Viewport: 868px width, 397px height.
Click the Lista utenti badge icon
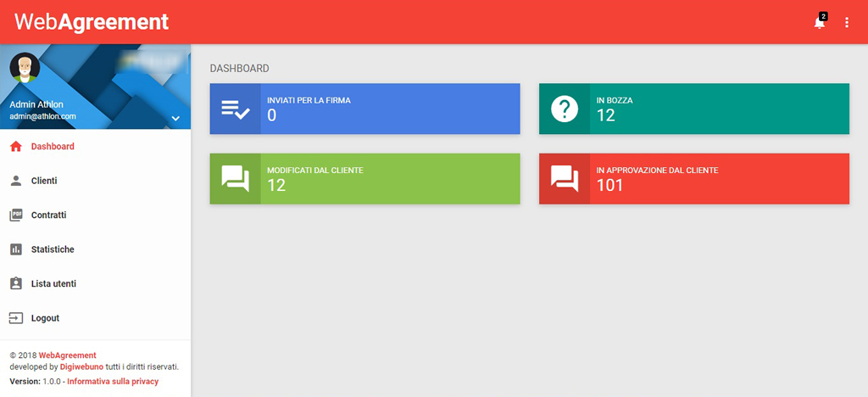[x=15, y=284]
